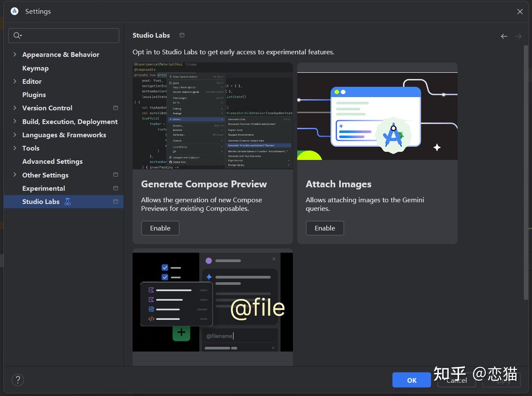Open the Keymap settings page

point(35,68)
